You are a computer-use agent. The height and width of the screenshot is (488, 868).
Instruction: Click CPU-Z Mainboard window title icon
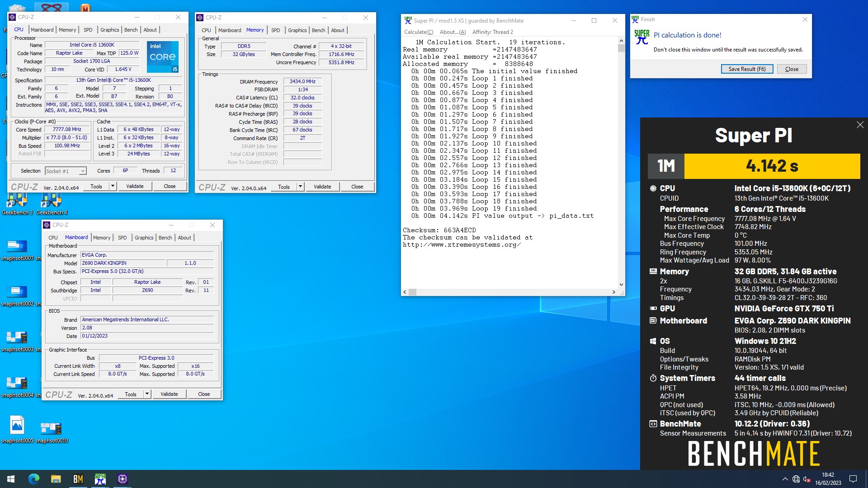(x=47, y=225)
